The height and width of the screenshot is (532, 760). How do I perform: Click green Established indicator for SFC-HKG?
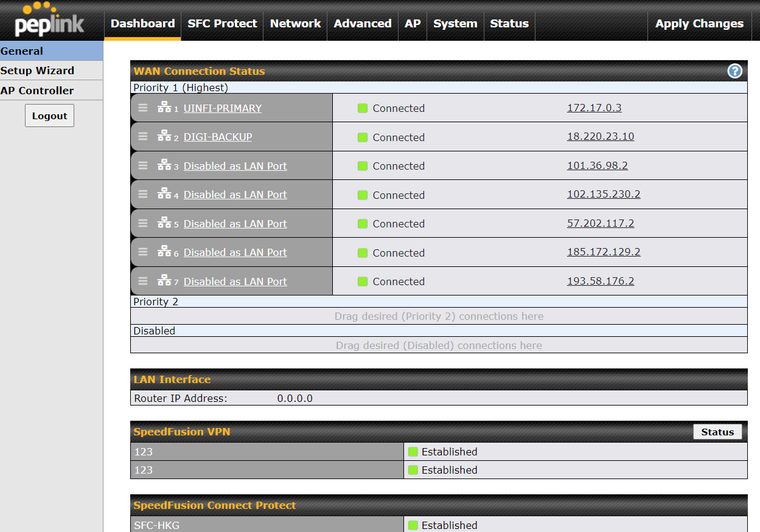(413, 525)
